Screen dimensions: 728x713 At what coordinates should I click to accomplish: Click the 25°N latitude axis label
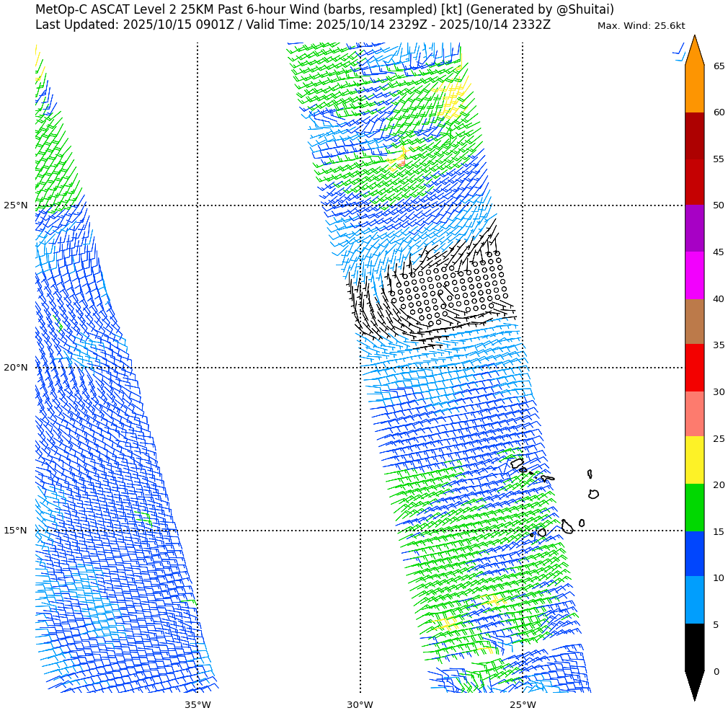point(16,205)
